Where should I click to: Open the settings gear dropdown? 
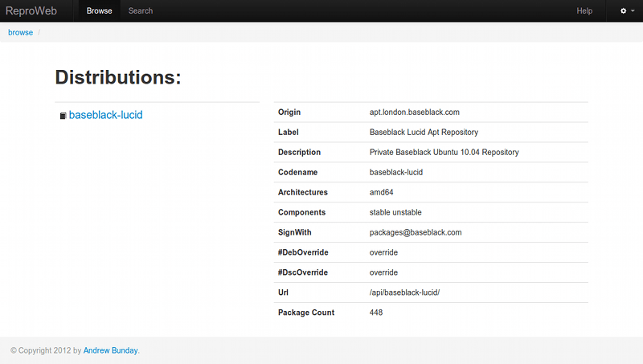tap(627, 11)
